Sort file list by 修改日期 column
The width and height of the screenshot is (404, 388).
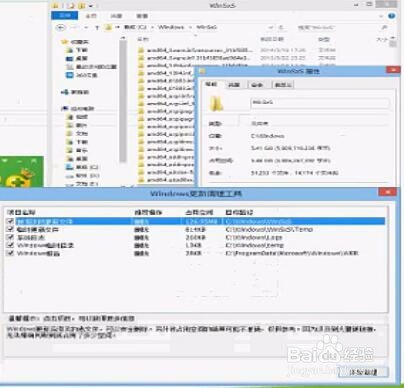[272, 39]
